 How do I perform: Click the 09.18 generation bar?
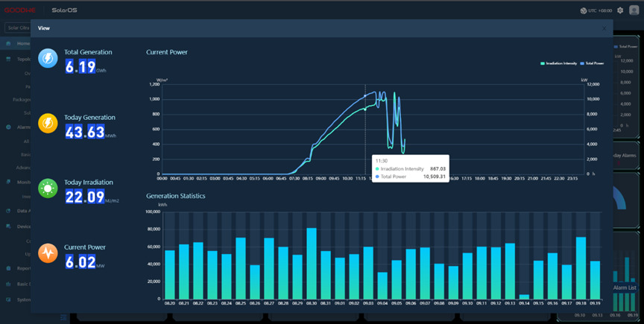pyautogui.click(x=581, y=268)
